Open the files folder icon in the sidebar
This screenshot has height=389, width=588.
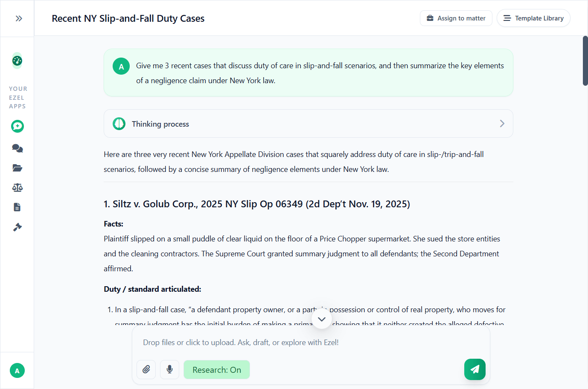tap(17, 168)
